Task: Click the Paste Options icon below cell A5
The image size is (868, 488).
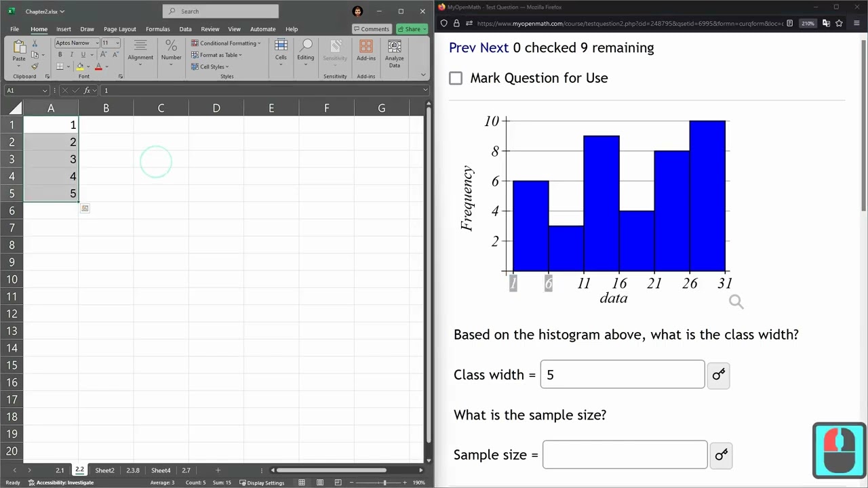Action: tap(85, 208)
